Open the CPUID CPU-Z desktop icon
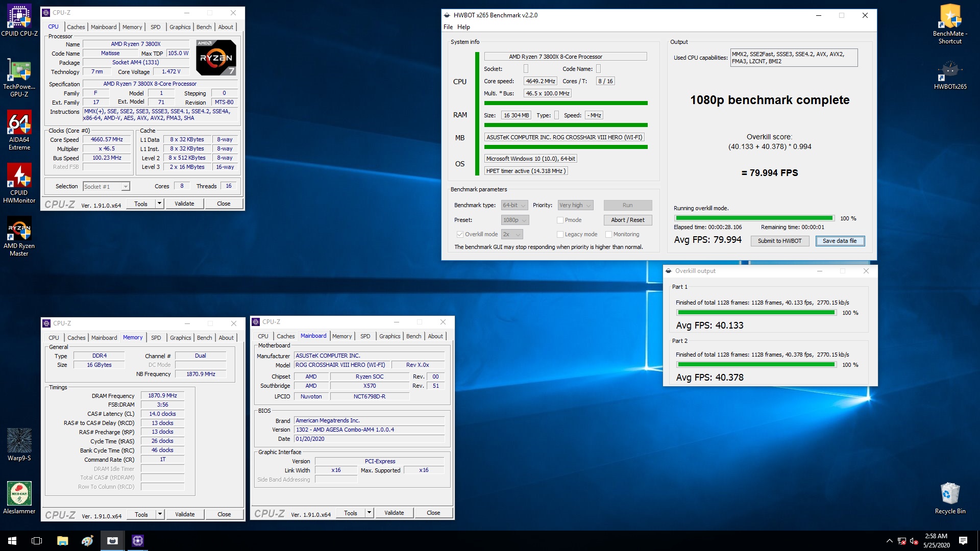Image resolution: width=980 pixels, height=551 pixels. pos(19,20)
